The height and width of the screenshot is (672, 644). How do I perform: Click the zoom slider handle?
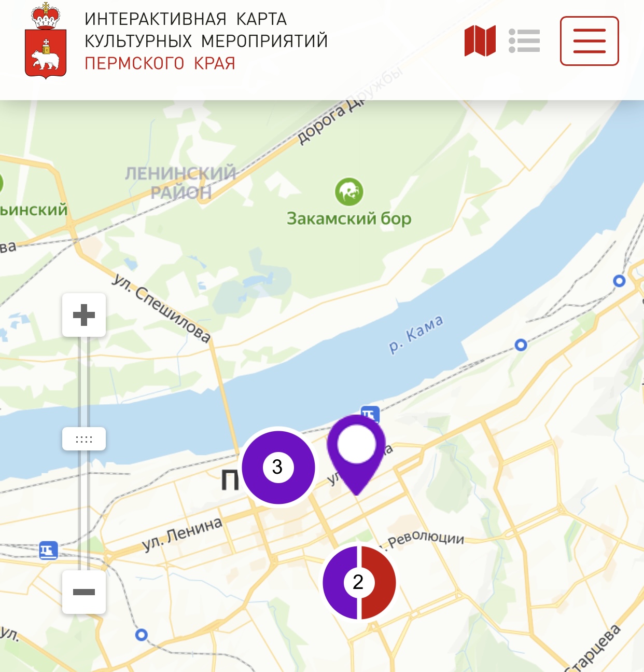[x=84, y=439]
